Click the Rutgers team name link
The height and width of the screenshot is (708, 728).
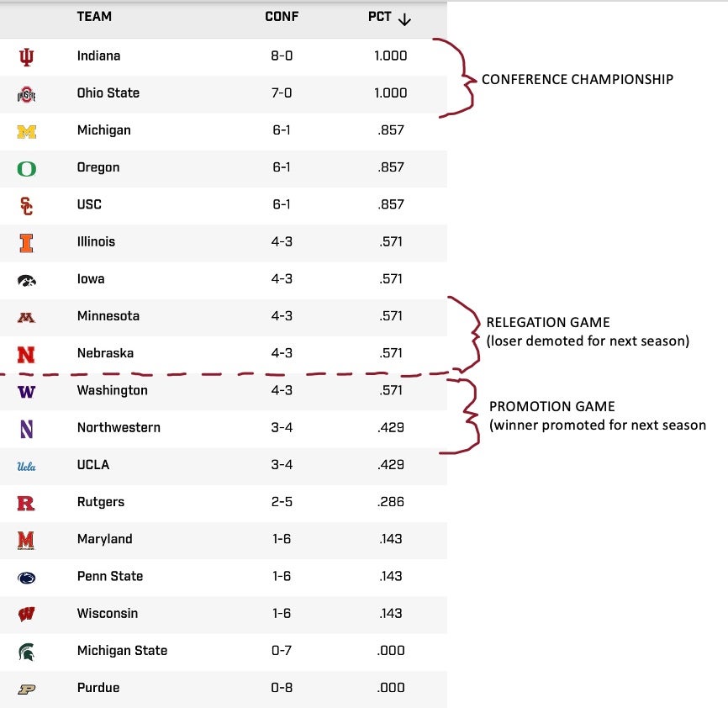100,502
